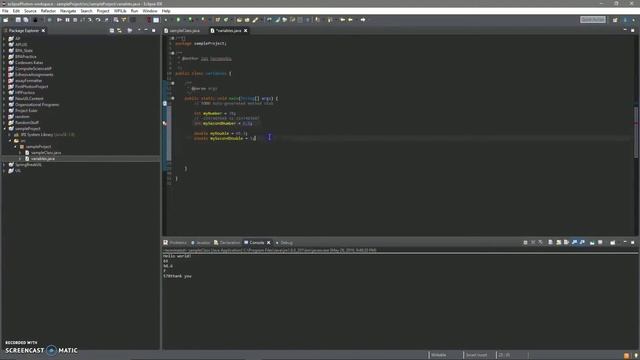
Task: Click the editor vertical scrollbar
Action: point(636,132)
